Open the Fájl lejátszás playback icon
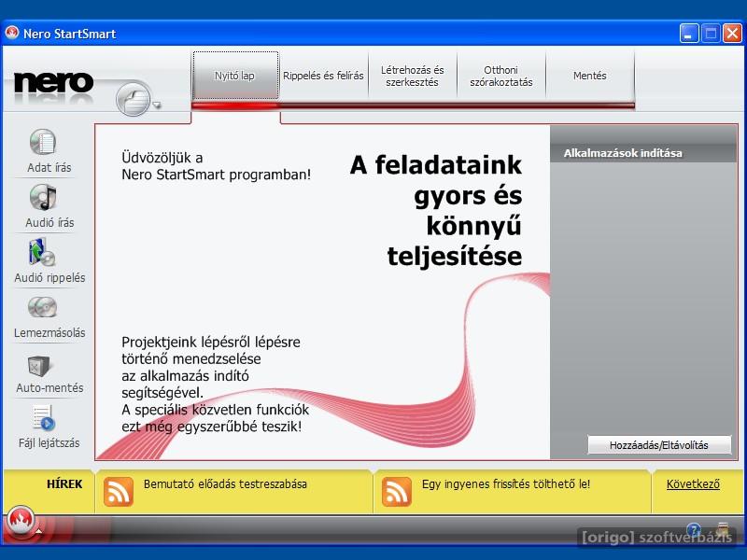This screenshot has height=560, width=747. pos(44,418)
